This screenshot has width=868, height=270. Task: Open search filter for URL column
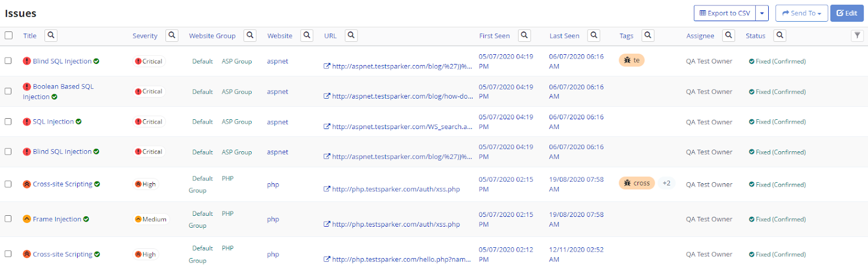[x=351, y=35]
